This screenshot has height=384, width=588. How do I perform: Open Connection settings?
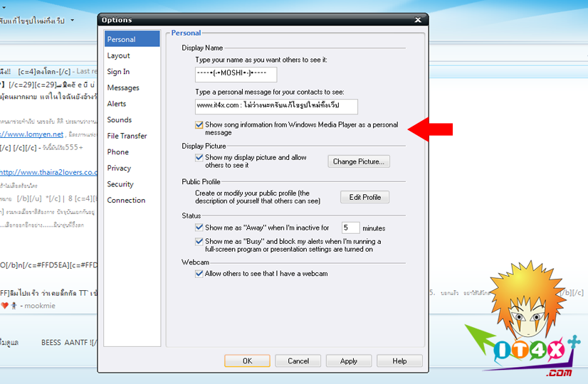[x=126, y=201]
